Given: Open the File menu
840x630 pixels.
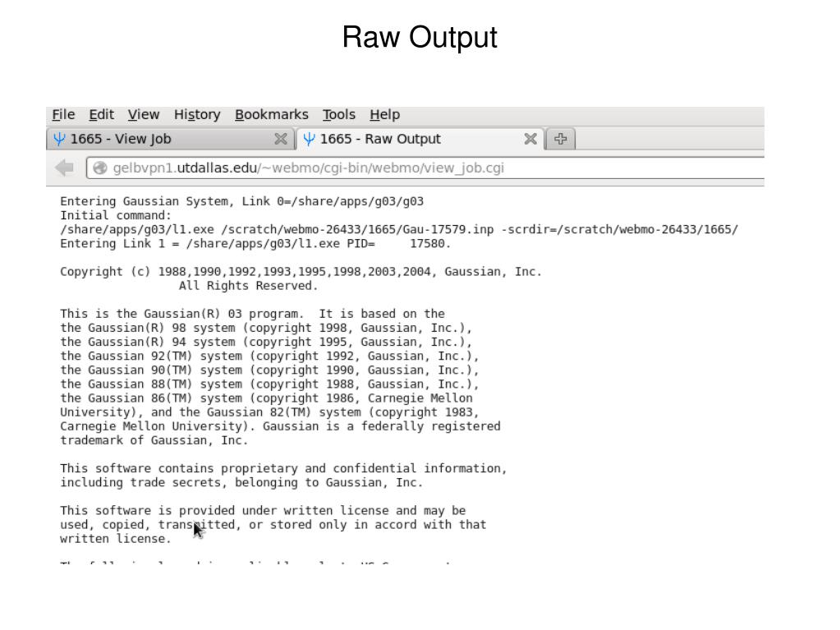Looking at the screenshot, I should click(63, 115).
